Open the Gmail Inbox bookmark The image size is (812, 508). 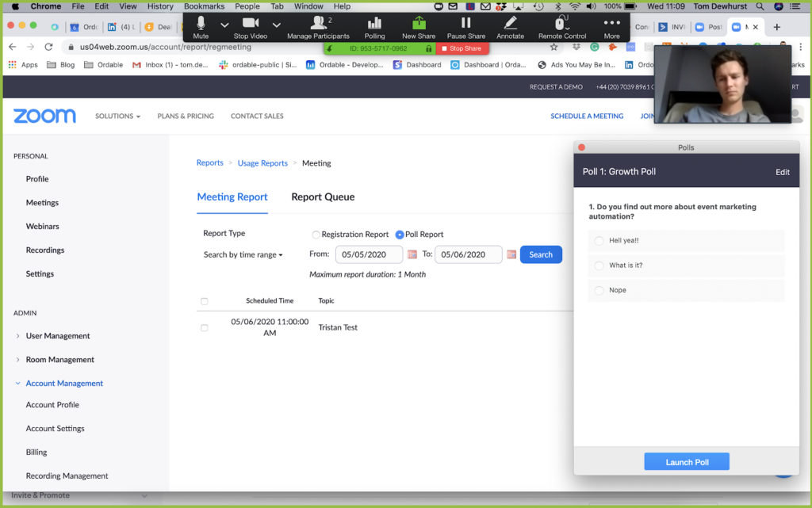coord(170,65)
